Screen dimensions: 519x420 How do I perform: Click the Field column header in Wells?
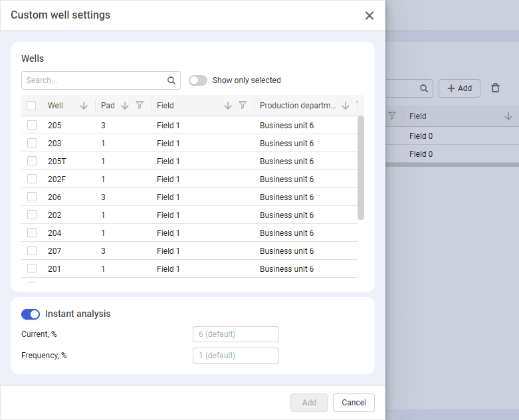[165, 106]
